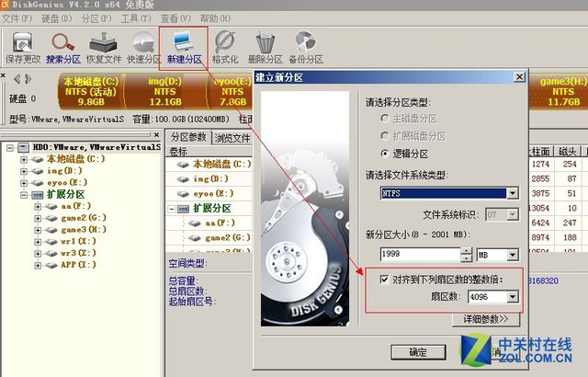Select HD0 VMware disk in tree

[x=96, y=147]
